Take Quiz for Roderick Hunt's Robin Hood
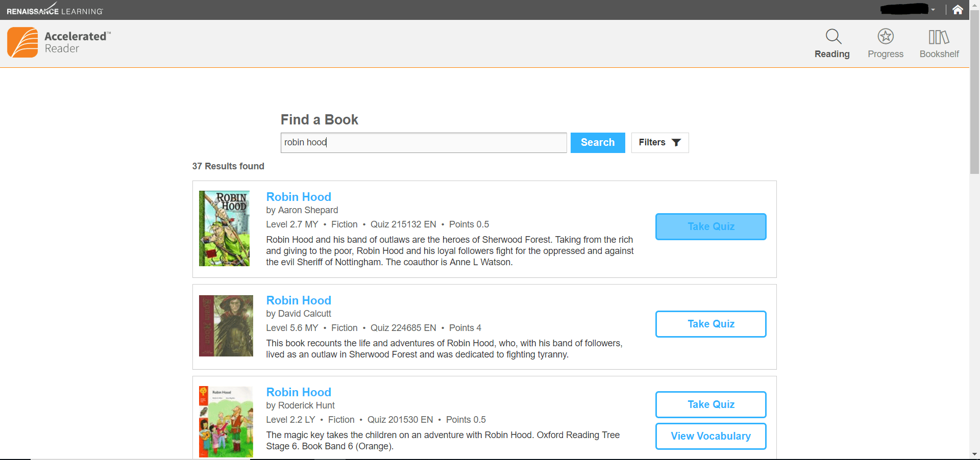Screen dimensions: 980x460 [x=711, y=404]
